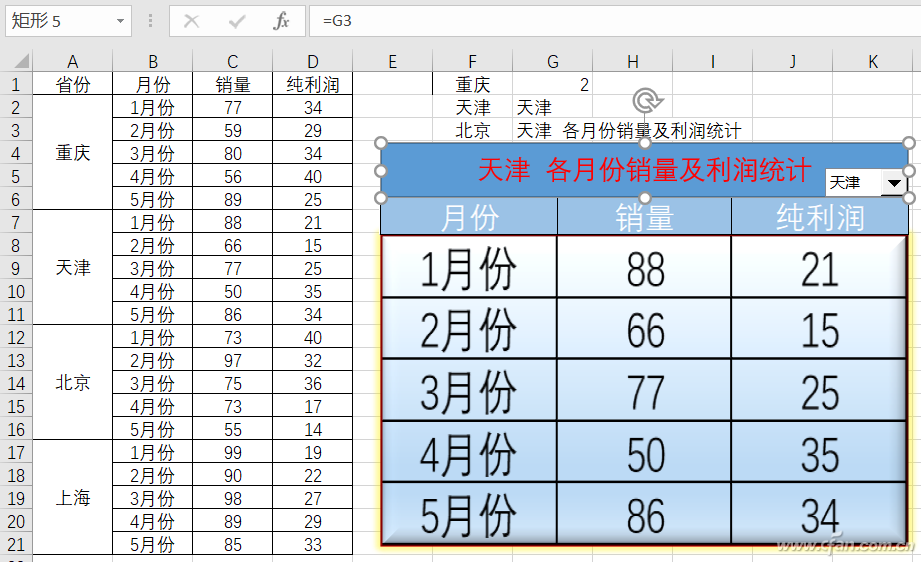Screen dimensions: 921x562
Task: Click cell C2 with value 77
Action: point(233,107)
